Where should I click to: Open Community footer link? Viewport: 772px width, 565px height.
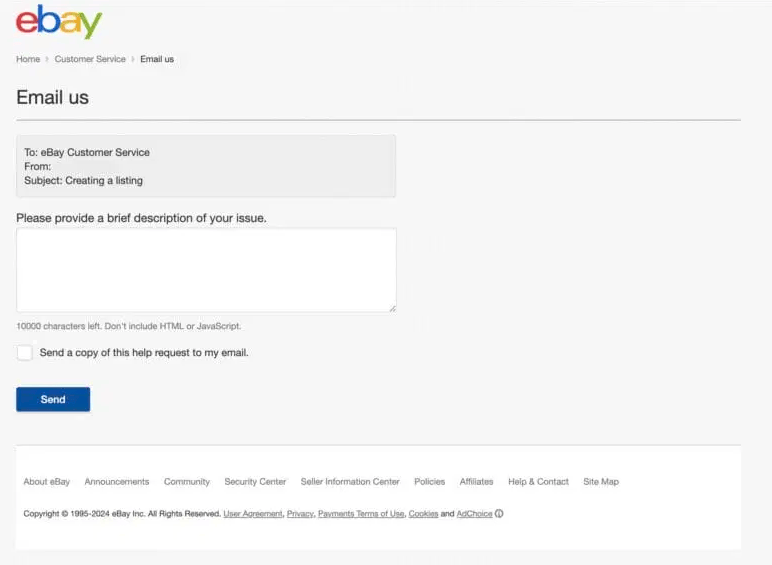tap(187, 482)
